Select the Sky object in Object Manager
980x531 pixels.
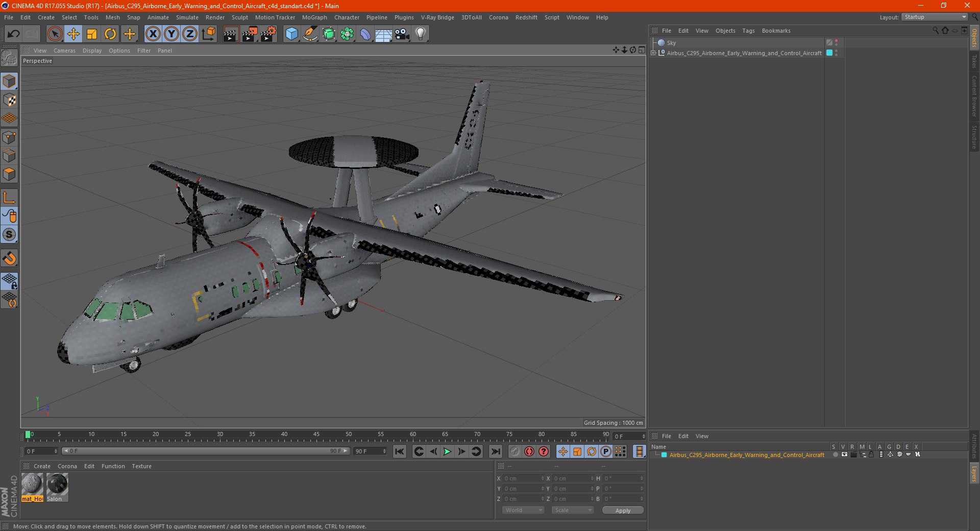[x=671, y=43]
